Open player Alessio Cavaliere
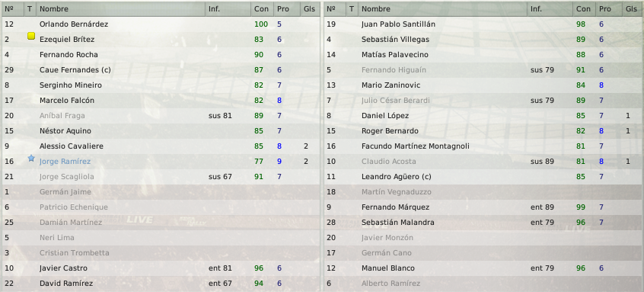 72,146
